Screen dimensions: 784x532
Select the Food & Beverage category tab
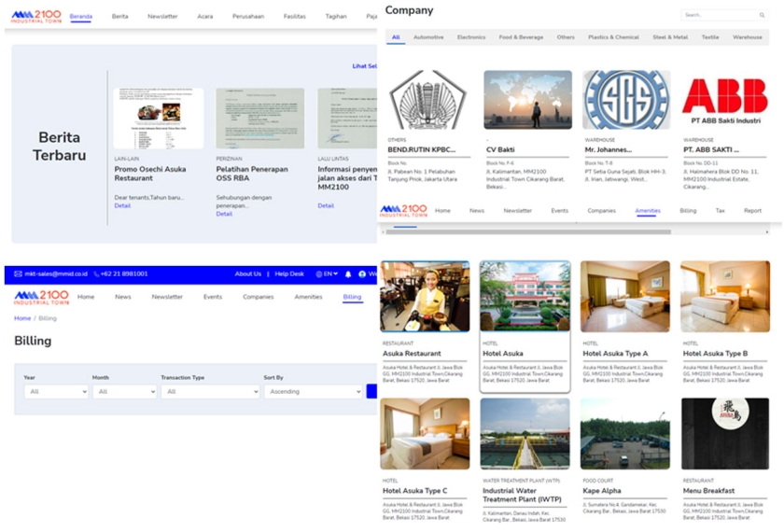pos(521,37)
